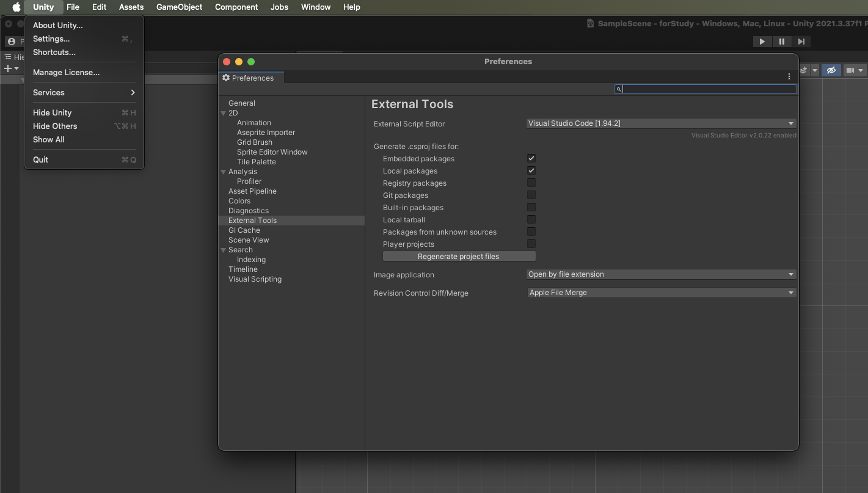
Task: Tick the Built-in packages checkbox
Action: pos(531,207)
